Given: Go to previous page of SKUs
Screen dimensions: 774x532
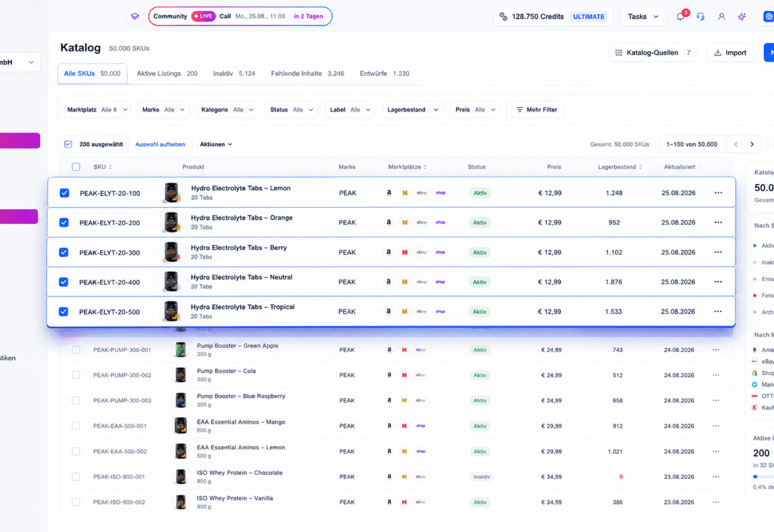Looking at the screenshot, I should point(736,144).
